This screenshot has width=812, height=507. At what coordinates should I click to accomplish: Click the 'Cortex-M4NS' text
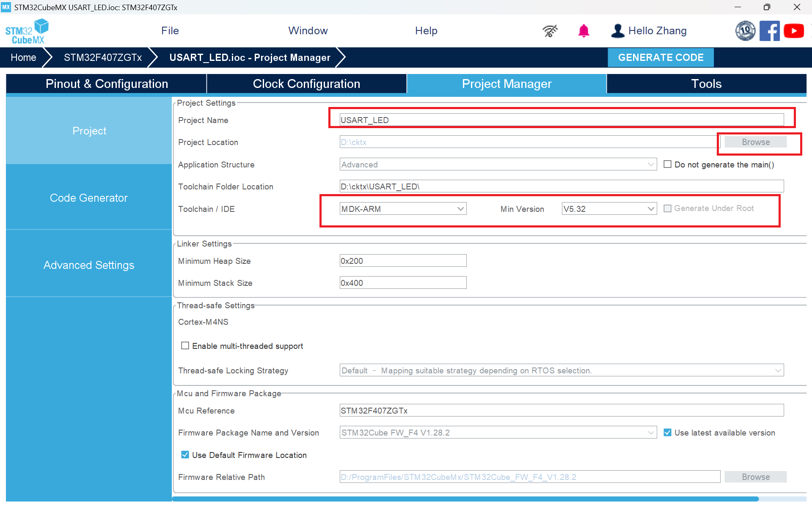coord(203,322)
